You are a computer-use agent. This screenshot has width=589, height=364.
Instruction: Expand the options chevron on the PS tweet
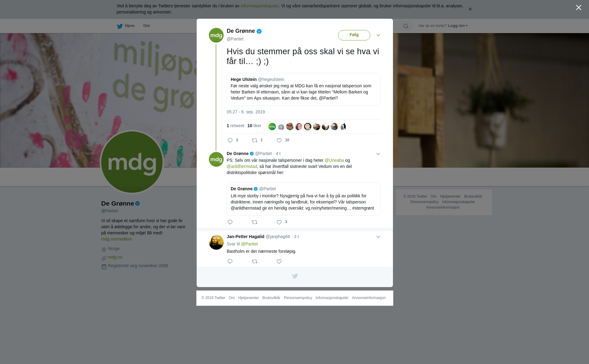[378, 154]
